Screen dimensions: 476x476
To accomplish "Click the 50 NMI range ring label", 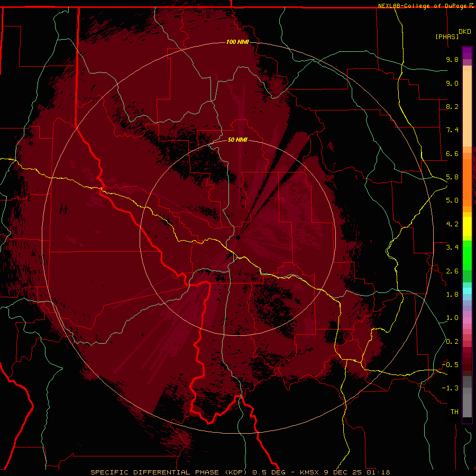I will [237, 140].
